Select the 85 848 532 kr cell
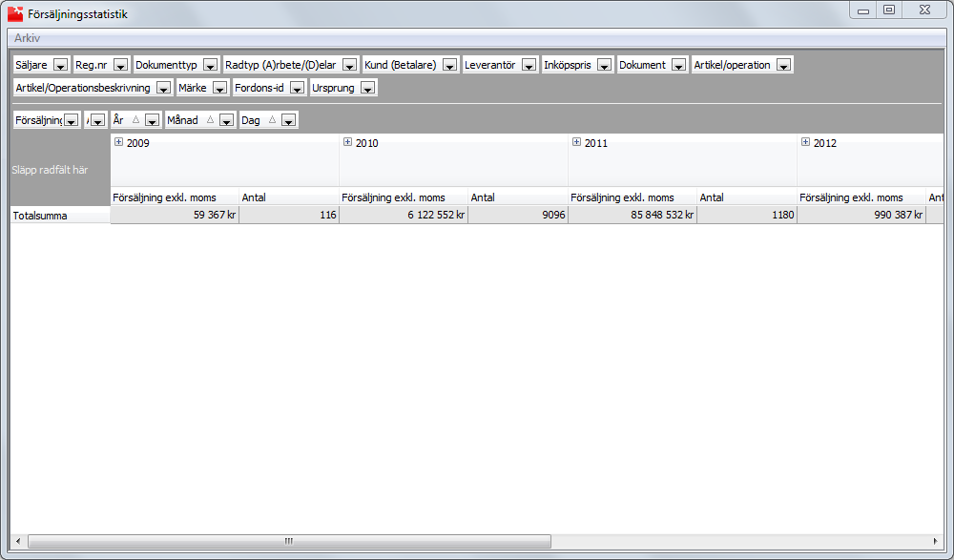Viewport: 954px width, 560px height. (633, 215)
